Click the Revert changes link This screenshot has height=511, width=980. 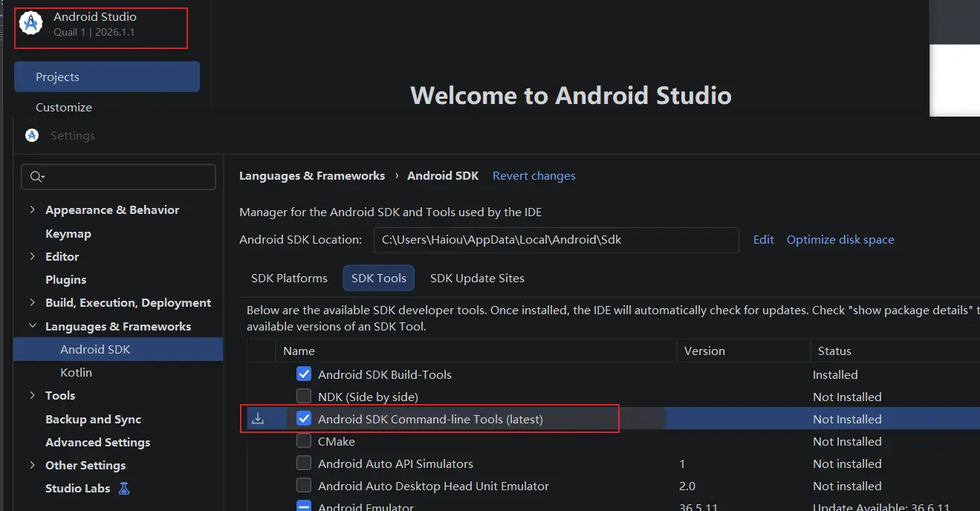pyautogui.click(x=534, y=175)
